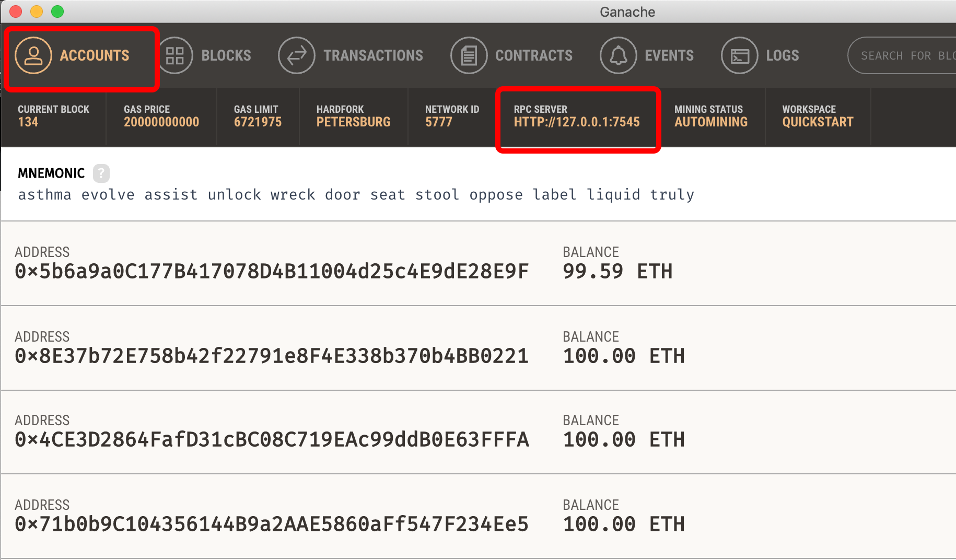Viewport: 956px width, 560px height.
Task: Select address 0x5b6a9a0C177B417078D4B11004d25c4E9dE28E9F
Action: tap(272, 272)
